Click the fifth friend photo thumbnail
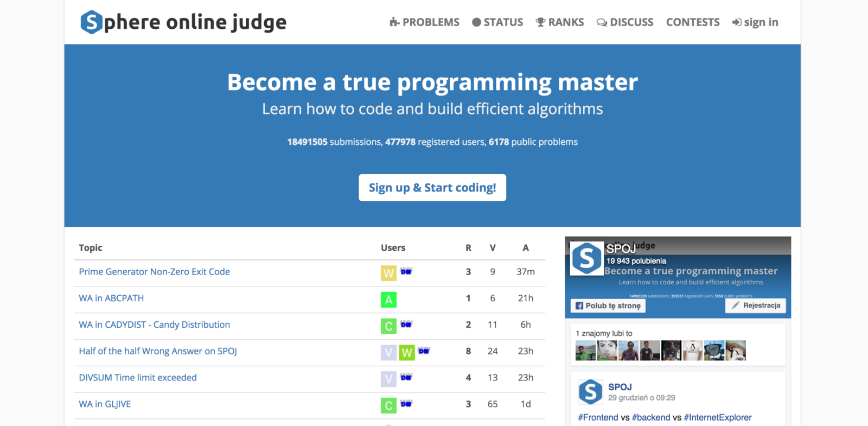The width and height of the screenshot is (868, 426). [x=671, y=351]
